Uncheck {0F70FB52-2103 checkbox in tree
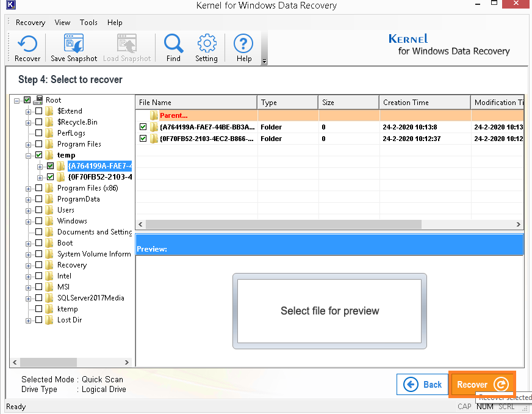 tap(50, 177)
